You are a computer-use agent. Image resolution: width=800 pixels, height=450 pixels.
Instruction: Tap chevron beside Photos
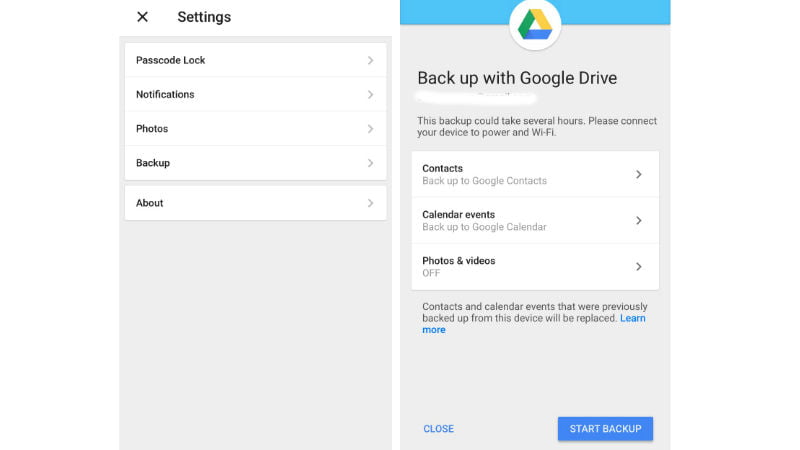tap(370, 129)
